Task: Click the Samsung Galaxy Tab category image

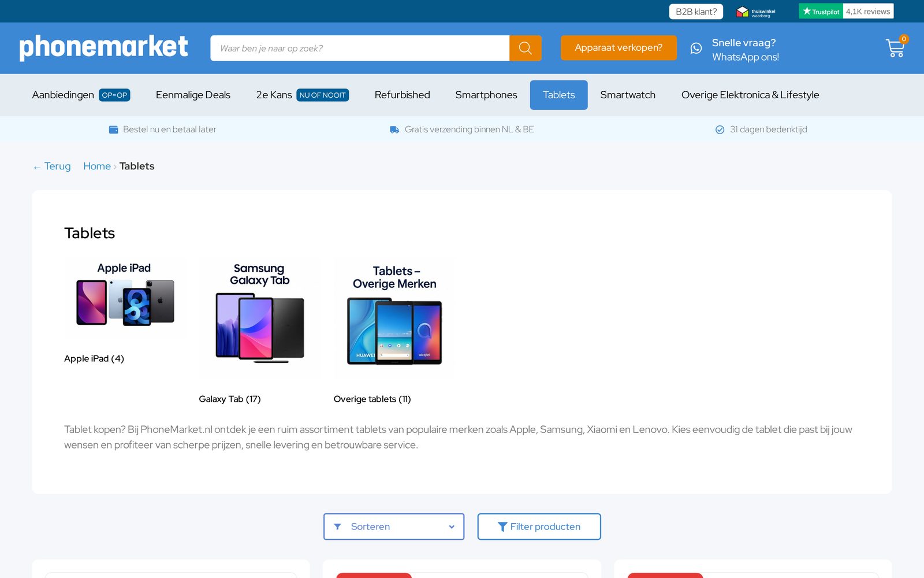Action: 259,318
